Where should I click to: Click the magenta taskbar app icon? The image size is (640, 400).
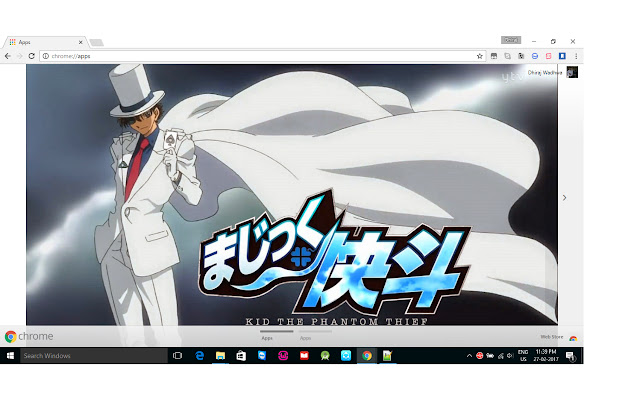pyautogui.click(x=283, y=356)
